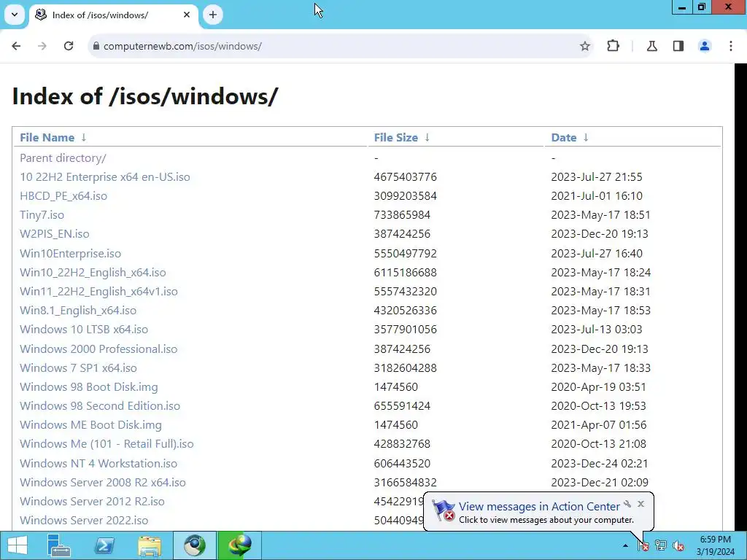This screenshot has width=747, height=560.
Task: Open Windows 98 Boot Disk.img link
Action: click(x=88, y=387)
